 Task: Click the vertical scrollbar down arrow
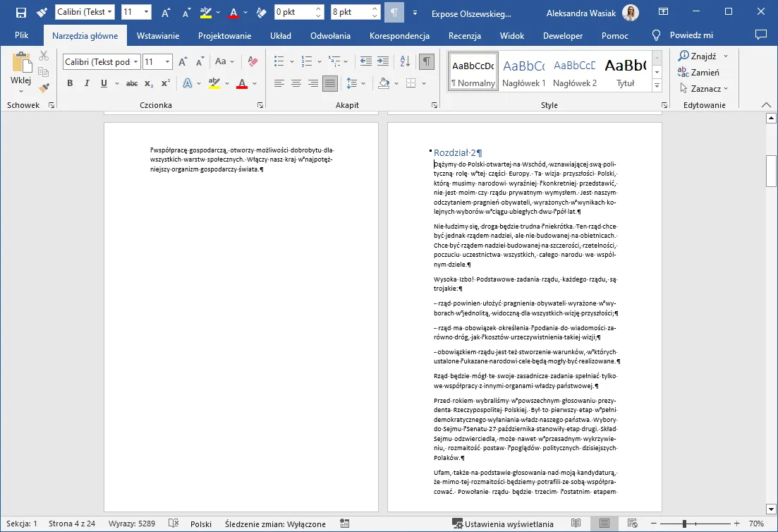coord(770,509)
